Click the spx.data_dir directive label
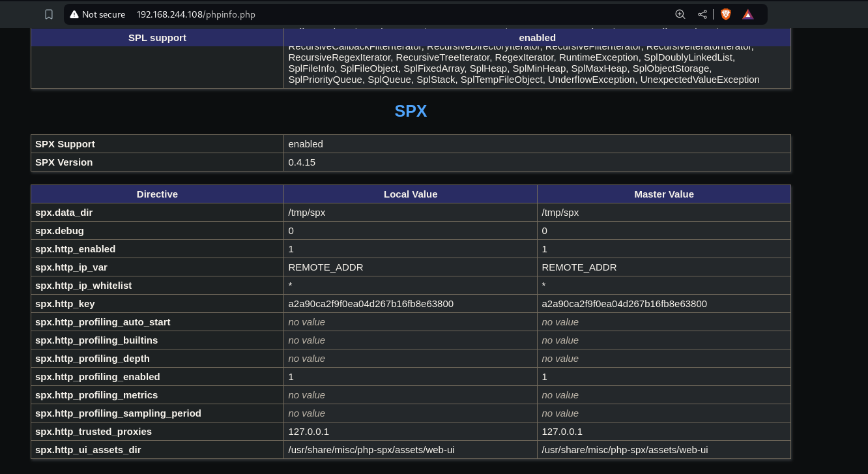Image resolution: width=868 pixels, height=474 pixels. coord(64,212)
